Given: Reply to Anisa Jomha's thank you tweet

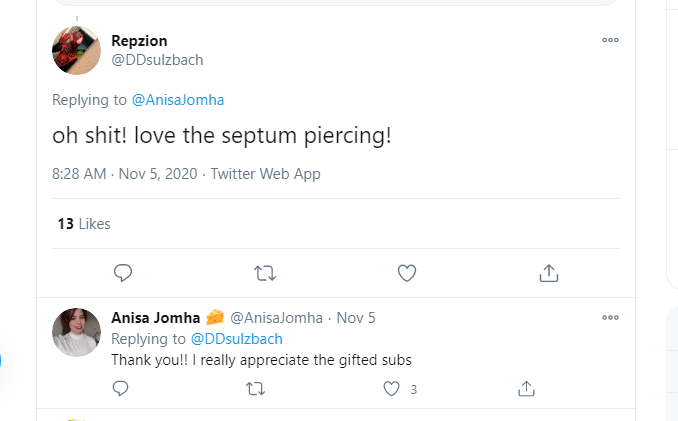Looking at the screenshot, I should [120, 389].
